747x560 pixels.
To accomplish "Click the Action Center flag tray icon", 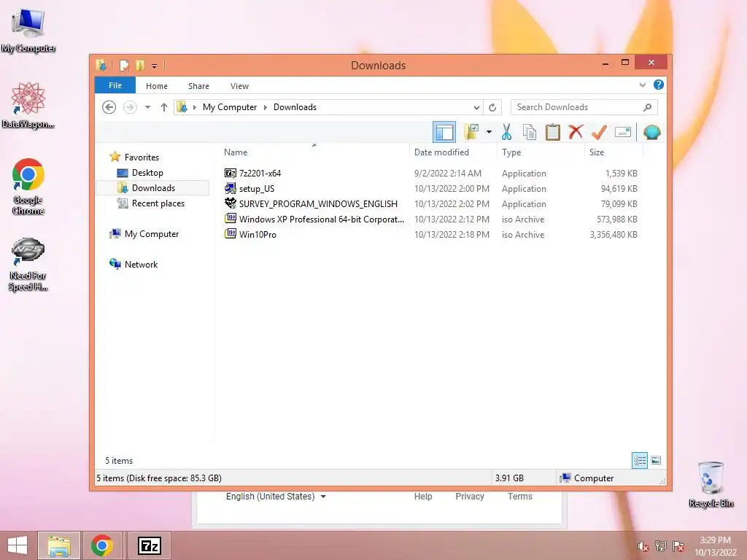I will pos(678,546).
